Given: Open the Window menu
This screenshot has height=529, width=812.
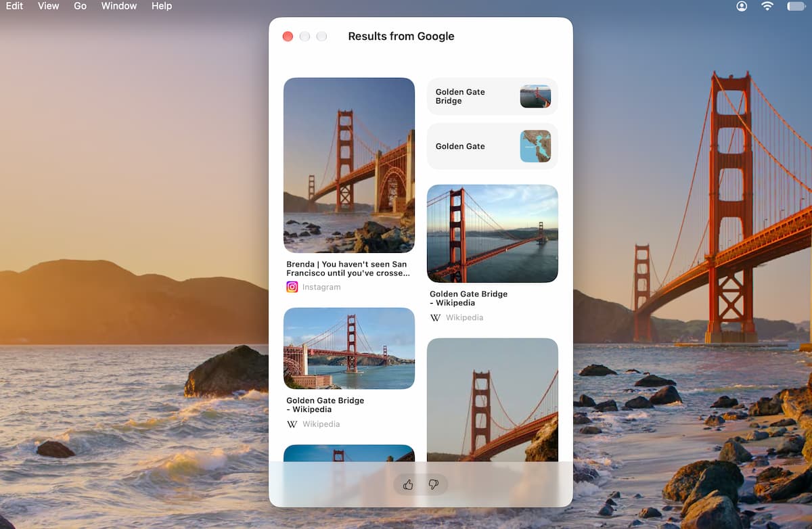Looking at the screenshot, I should (x=119, y=6).
